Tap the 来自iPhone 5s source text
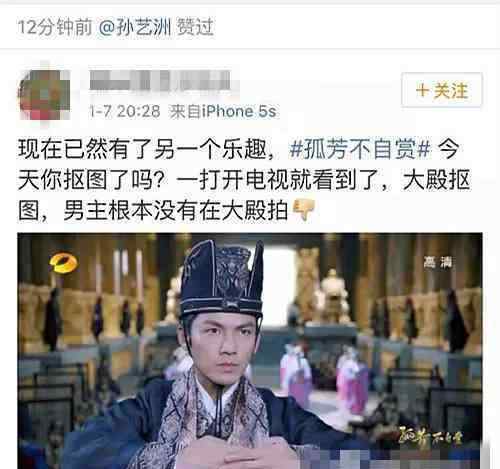500x469 pixels. pos(223,111)
